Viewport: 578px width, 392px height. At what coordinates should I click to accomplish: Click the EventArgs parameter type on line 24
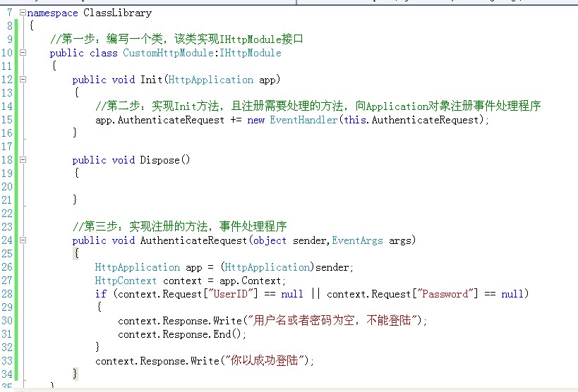coord(357,240)
